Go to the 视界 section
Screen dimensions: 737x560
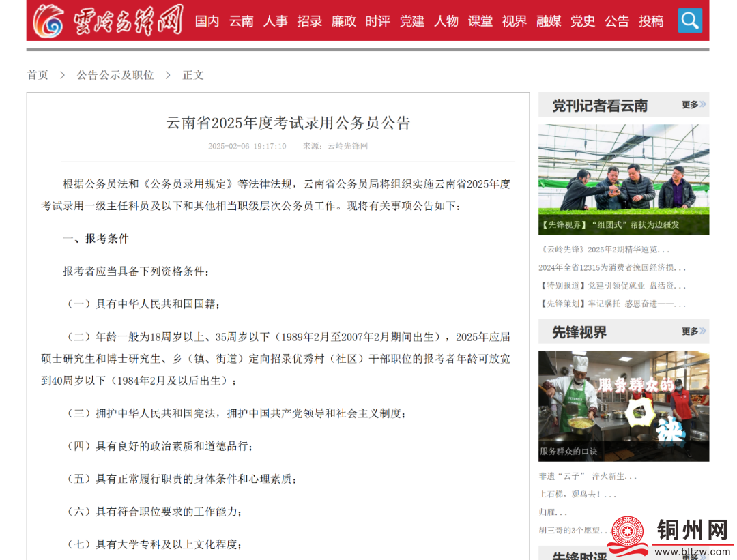point(515,21)
